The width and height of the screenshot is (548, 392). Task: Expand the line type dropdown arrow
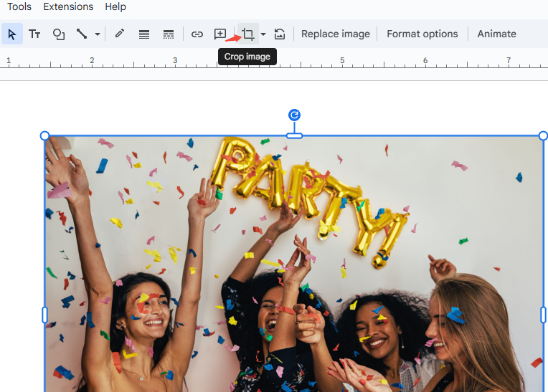point(98,34)
